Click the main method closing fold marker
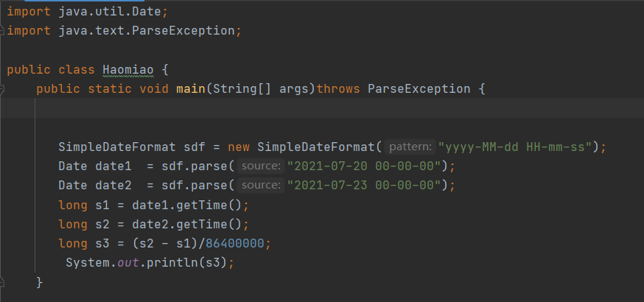 pyautogui.click(x=1, y=282)
